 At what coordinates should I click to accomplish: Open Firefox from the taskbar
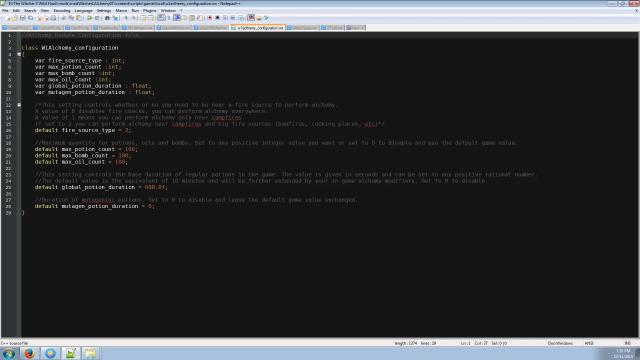coord(29,353)
